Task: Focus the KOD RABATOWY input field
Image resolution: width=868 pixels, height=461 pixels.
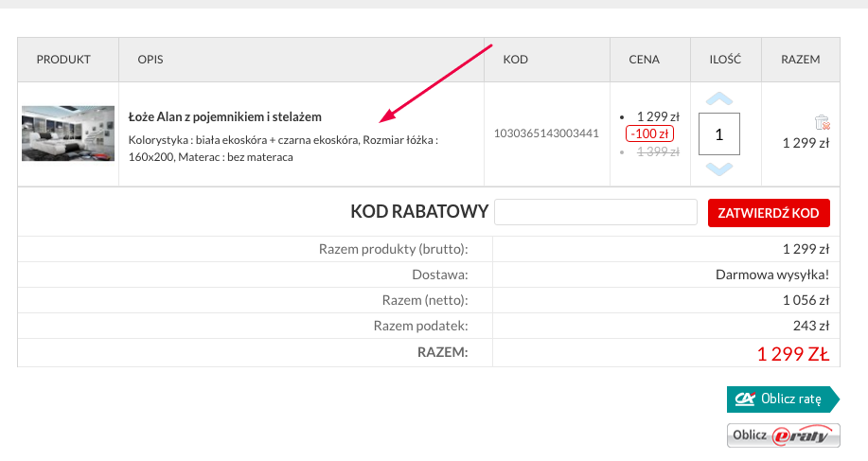Action: point(595,212)
